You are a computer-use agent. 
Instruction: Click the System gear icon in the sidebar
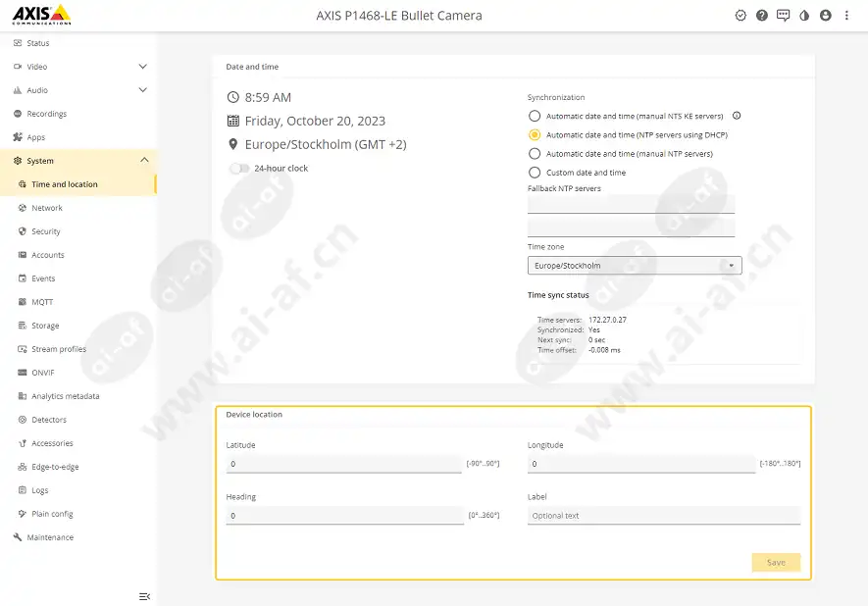[x=18, y=161]
